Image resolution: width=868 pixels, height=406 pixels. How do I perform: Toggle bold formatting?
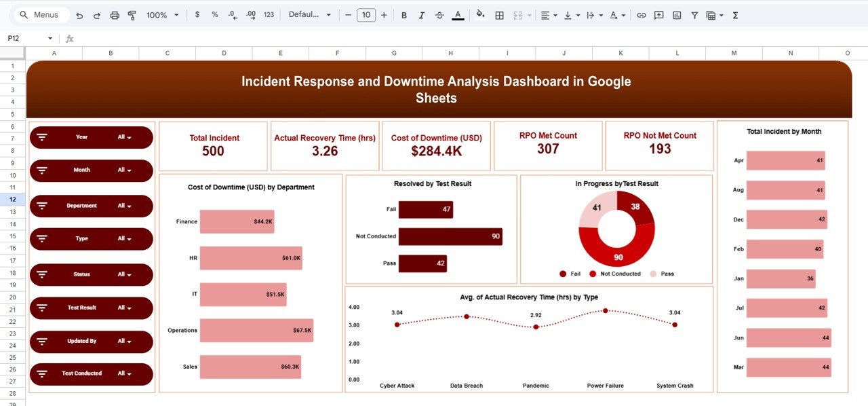(403, 15)
